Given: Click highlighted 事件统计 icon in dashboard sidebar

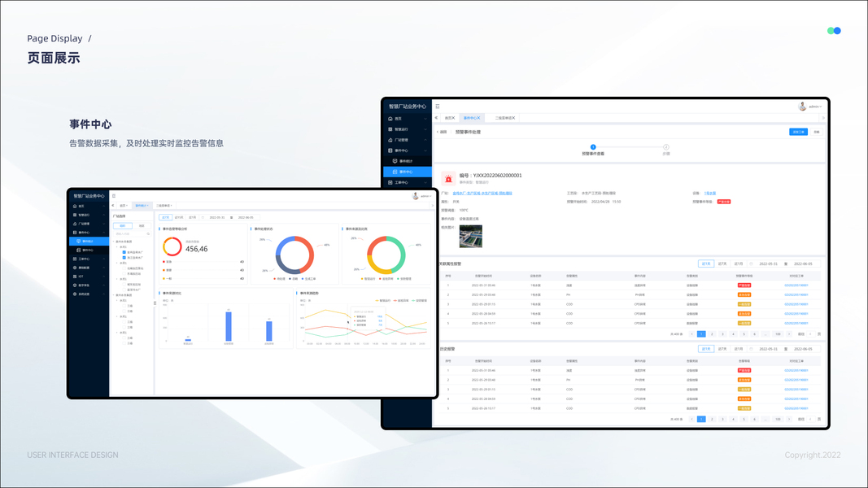Looking at the screenshot, I should pyautogui.click(x=79, y=242).
